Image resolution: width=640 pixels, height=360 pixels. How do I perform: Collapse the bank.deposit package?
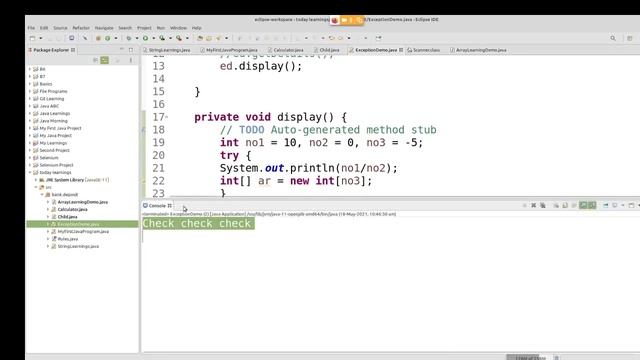point(42,195)
